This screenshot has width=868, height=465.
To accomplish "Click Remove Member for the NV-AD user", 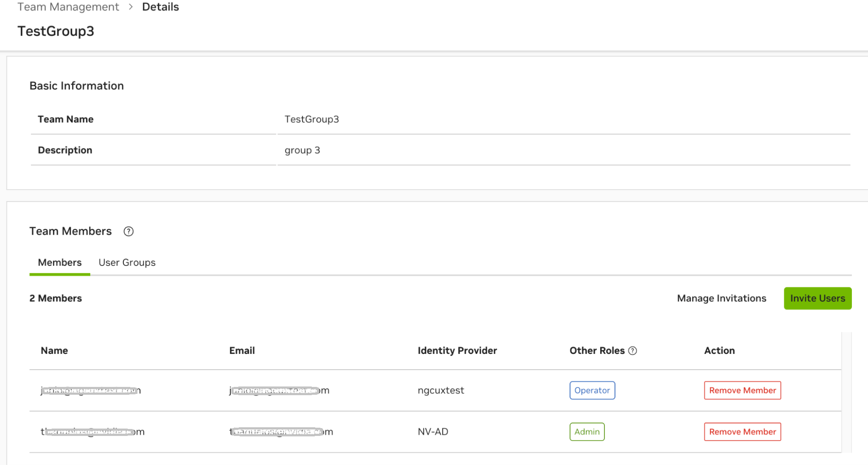I will [742, 432].
